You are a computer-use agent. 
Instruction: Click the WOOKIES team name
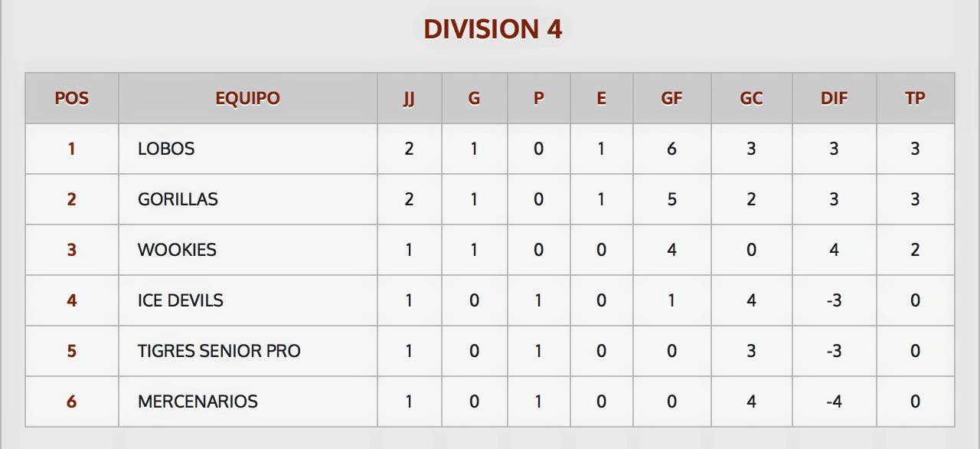tap(177, 250)
